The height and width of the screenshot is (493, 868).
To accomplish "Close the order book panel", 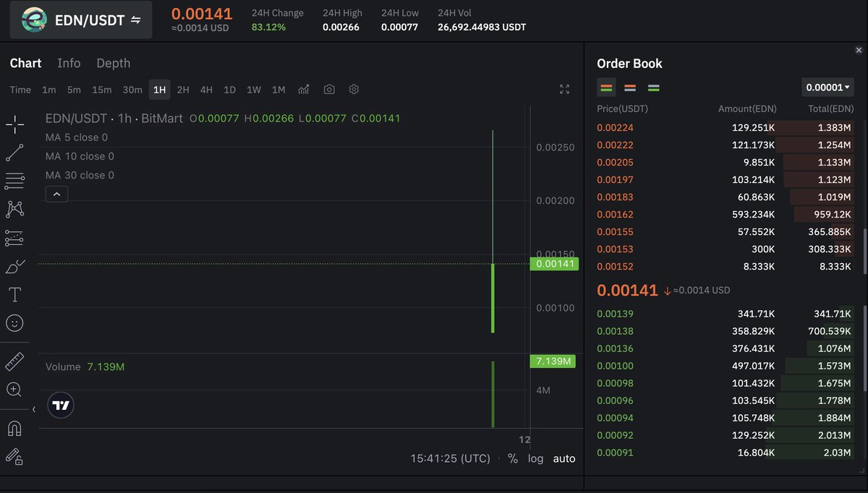I will tap(859, 51).
